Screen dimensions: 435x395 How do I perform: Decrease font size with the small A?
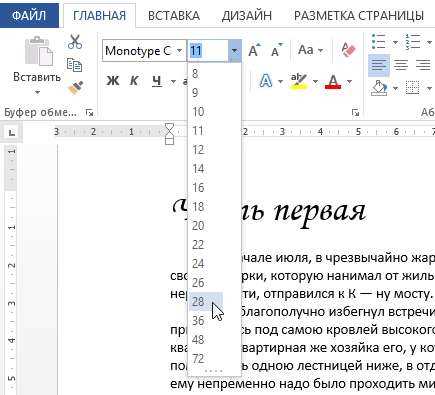pos(277,51)
